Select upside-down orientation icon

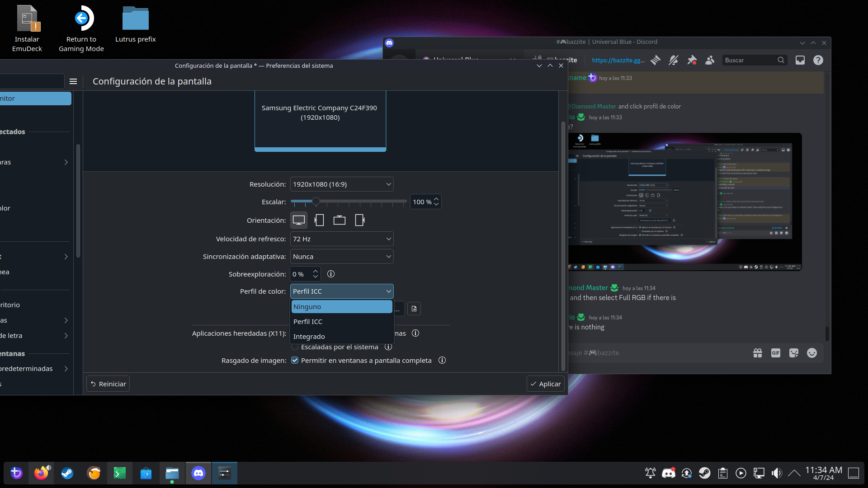click(340, 221)
